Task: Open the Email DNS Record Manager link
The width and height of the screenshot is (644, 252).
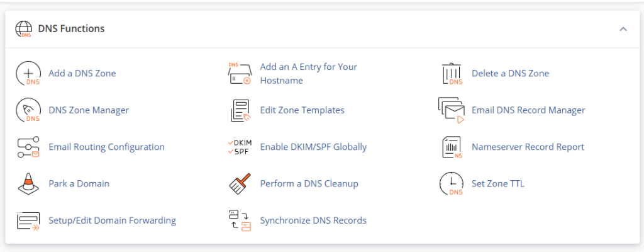Action: [528, 110]
